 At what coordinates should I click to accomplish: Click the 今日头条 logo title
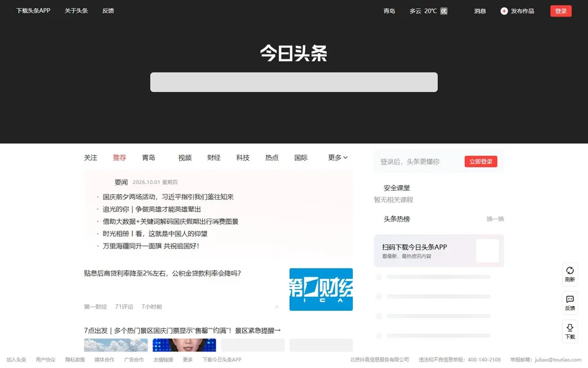(293, 53)
